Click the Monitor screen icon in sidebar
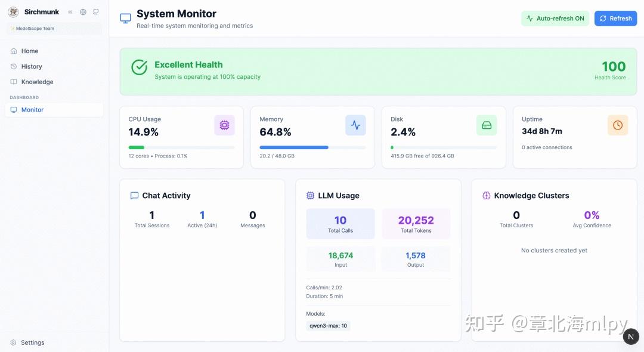Viewport: 644px width, 352px height. click(14, 110)
